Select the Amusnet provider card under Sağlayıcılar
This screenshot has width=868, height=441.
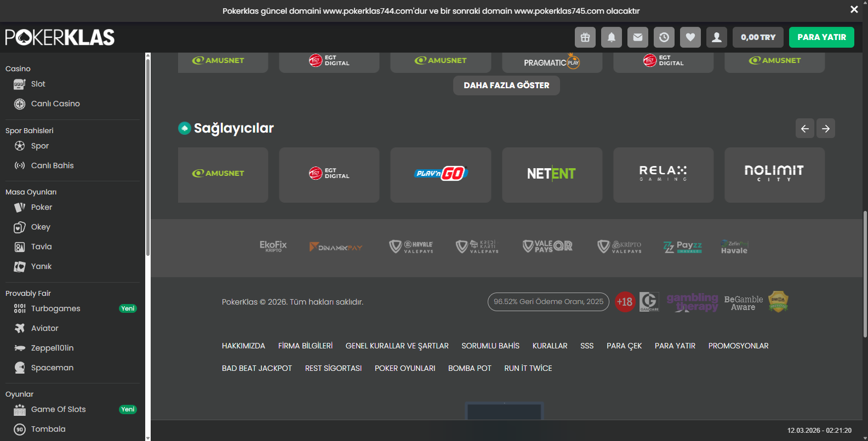[223, 175]
